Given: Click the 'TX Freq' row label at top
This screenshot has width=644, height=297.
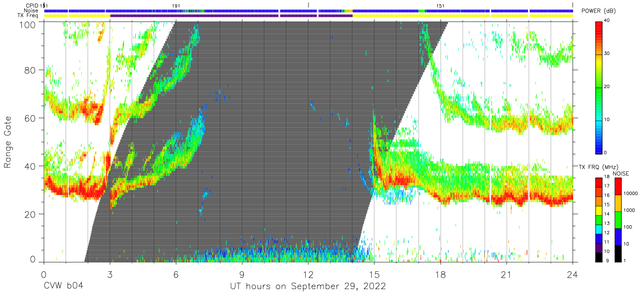Looking at the screenshot, I should pos(29,16).
